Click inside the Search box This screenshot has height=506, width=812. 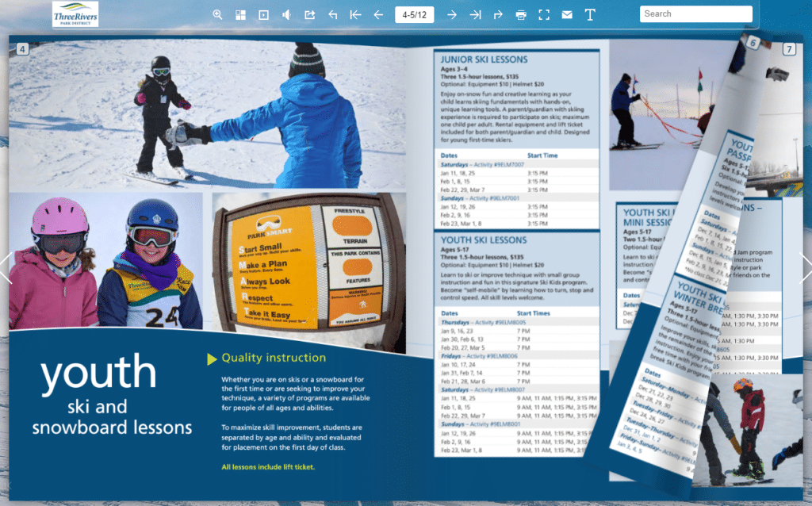point(695,14)
